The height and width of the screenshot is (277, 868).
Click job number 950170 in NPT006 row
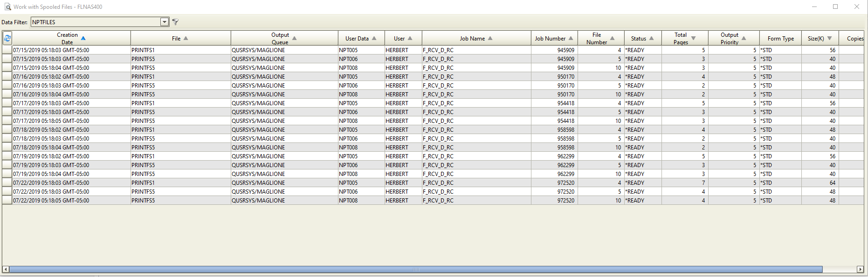(x=566, y=85)
